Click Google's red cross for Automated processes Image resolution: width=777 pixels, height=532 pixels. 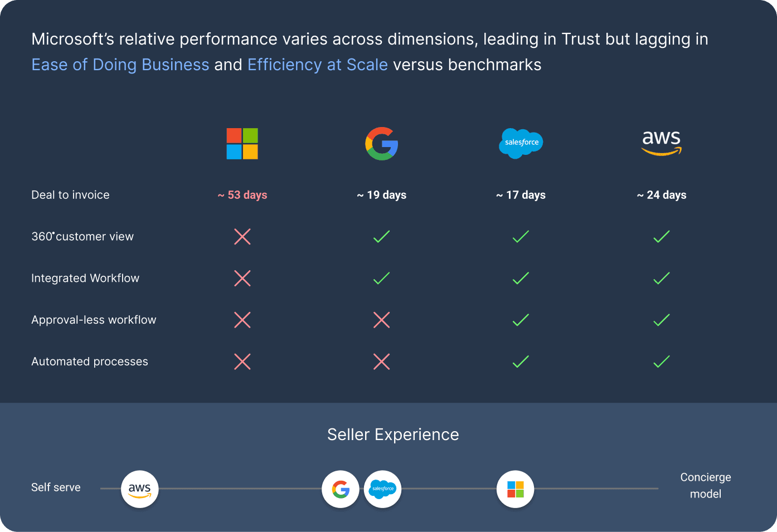click(382, 362)
